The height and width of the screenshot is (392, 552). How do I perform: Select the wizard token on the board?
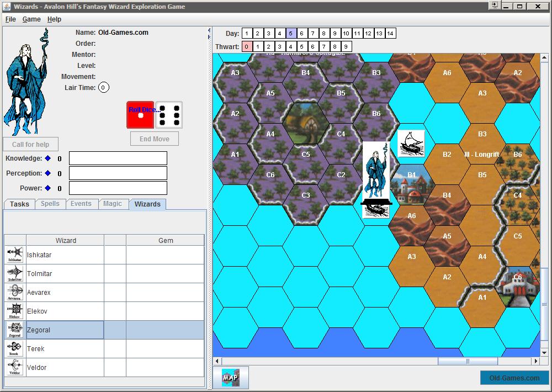[x=376, y=171]
